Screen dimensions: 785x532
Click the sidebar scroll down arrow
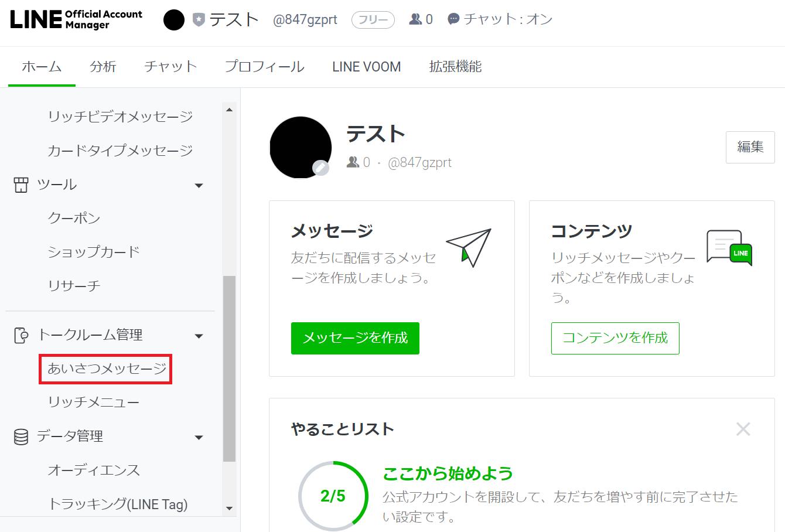[229, 509]
